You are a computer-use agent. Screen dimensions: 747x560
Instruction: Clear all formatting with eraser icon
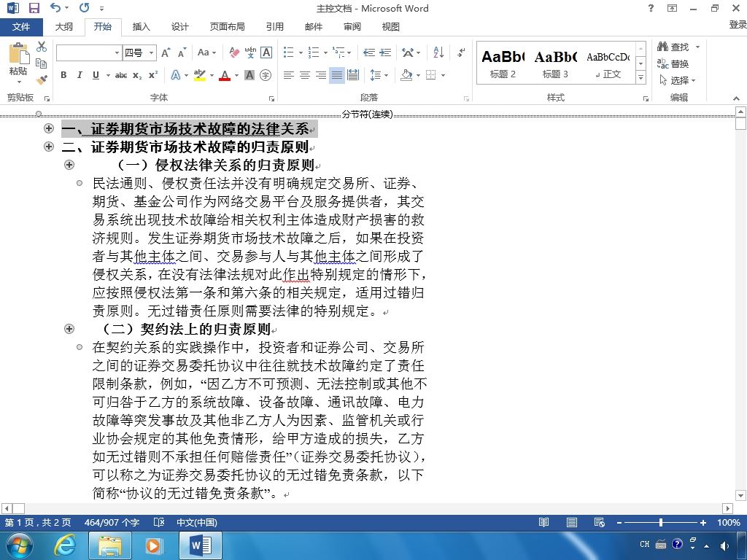234,52
